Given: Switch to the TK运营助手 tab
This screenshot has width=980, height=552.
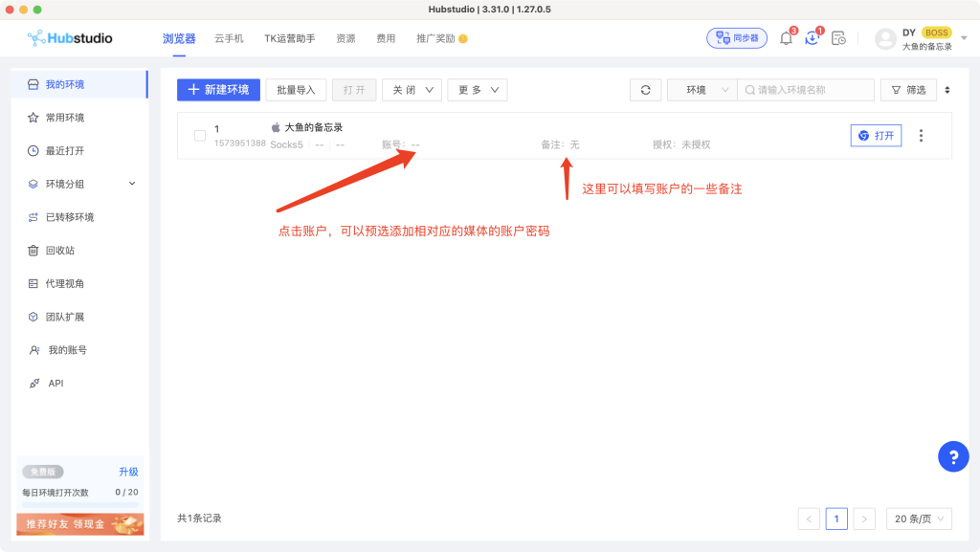Looking at the screenshot, I should [289, 38].
